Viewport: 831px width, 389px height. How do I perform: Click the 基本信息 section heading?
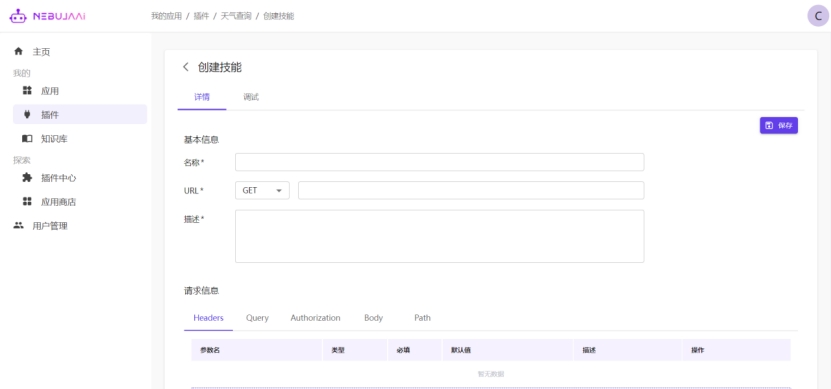[201, 139]
